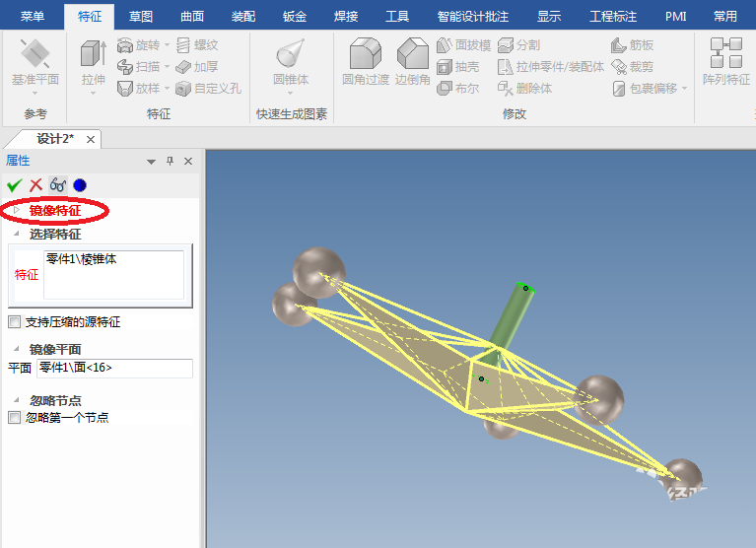Click the 螺纹 thread tool

pos(197,45)
